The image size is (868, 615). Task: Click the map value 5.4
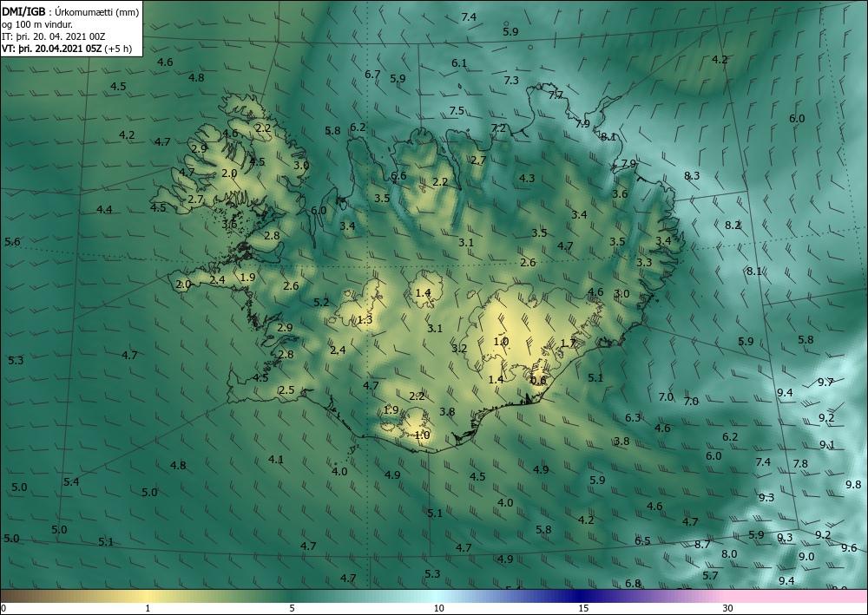(71, 481)
